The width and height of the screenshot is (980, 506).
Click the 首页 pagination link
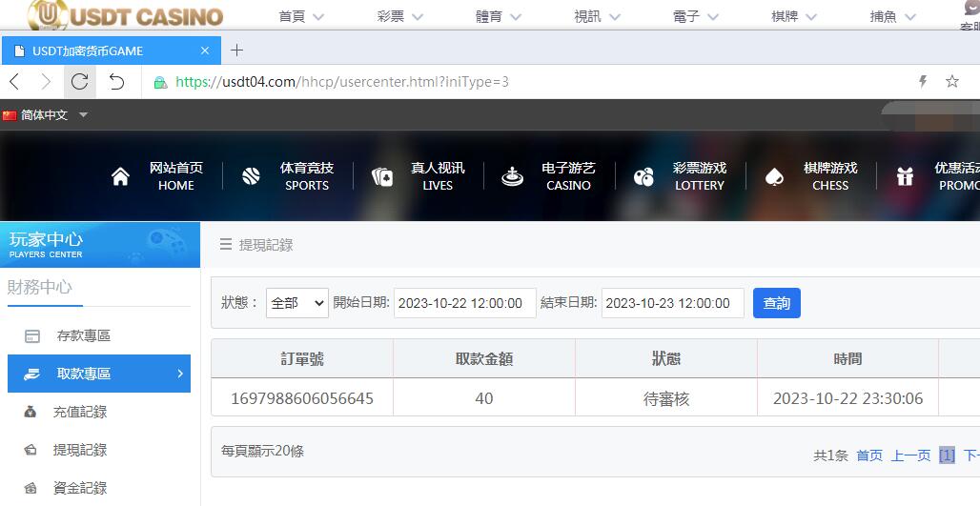click(x=868, y=455)
